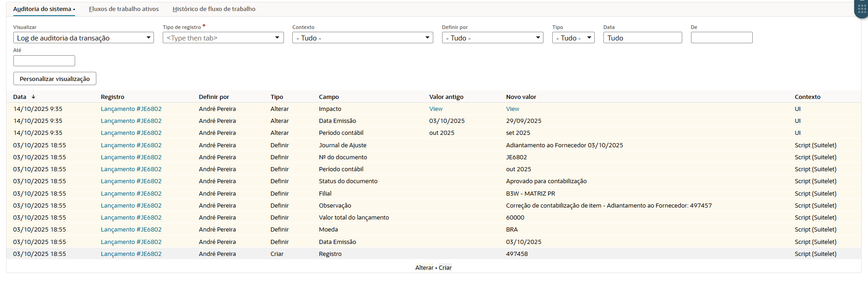Expand the Tipo de registro combo box
The height and width of the screenshot is (284, 868).
pos(277,38)
